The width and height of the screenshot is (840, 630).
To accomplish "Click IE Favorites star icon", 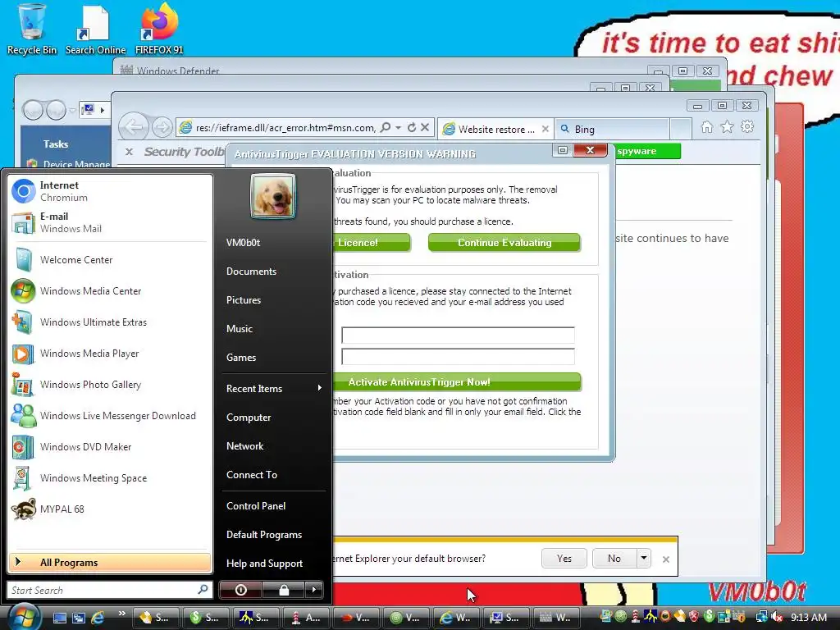I will click(727, 127).
